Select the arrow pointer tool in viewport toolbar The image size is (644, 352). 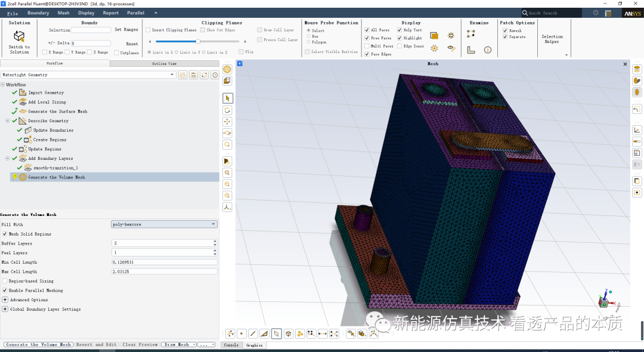[x=227, y=98]
